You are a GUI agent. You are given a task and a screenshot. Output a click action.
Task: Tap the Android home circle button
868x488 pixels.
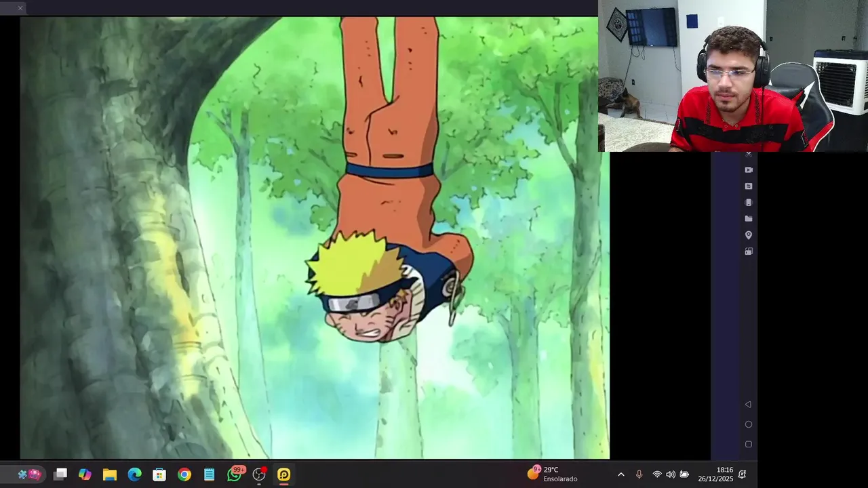(x=749, y=424)
